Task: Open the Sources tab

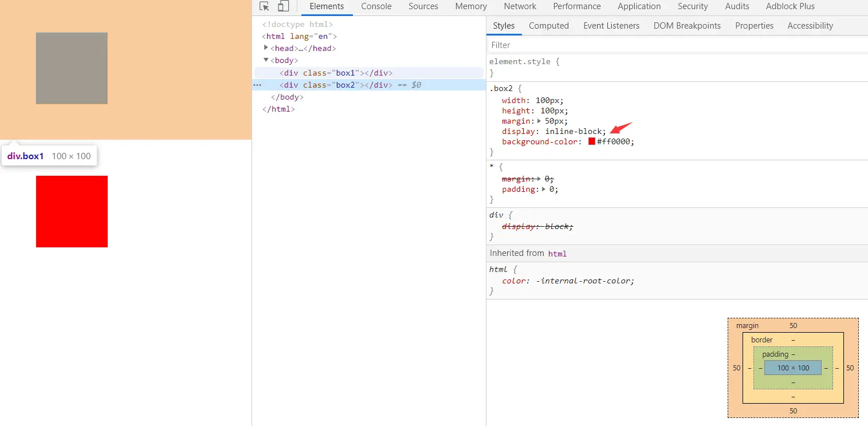Action: click(423, 6)
